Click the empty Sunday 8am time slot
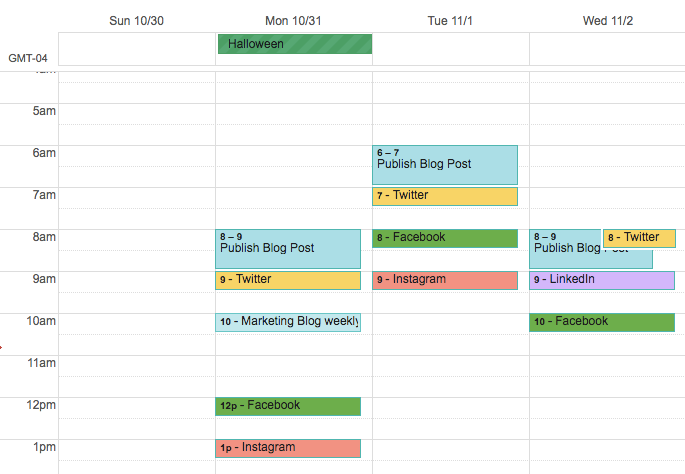This screenshot has height=474, width=685. 136,248
